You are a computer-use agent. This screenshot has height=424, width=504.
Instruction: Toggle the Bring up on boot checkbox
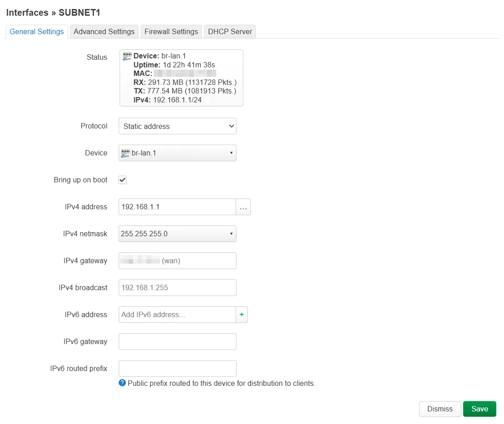[122, 180]
